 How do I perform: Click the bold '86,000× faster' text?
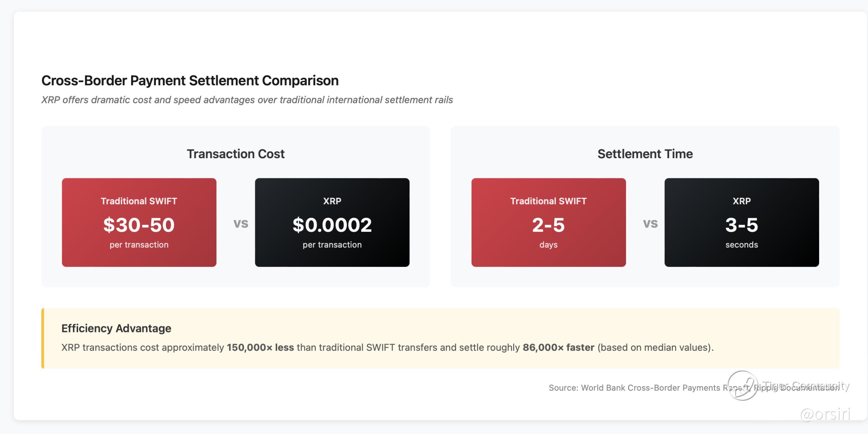[558, 347]
